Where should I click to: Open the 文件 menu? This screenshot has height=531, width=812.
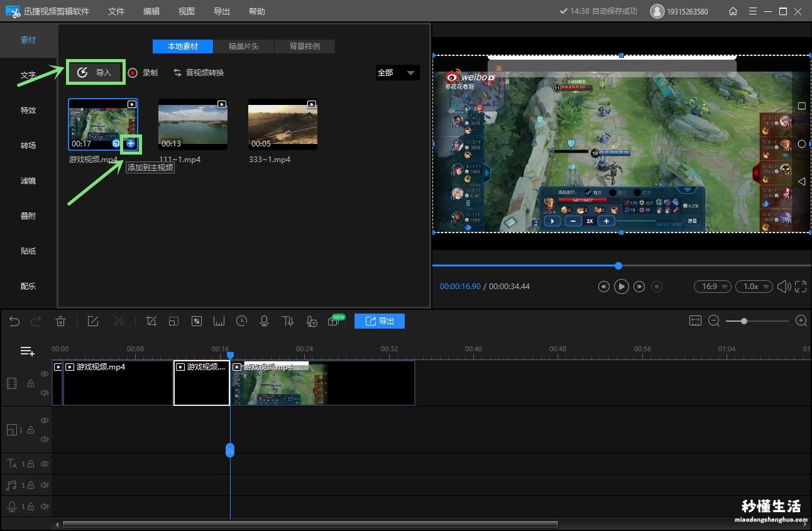116,11
